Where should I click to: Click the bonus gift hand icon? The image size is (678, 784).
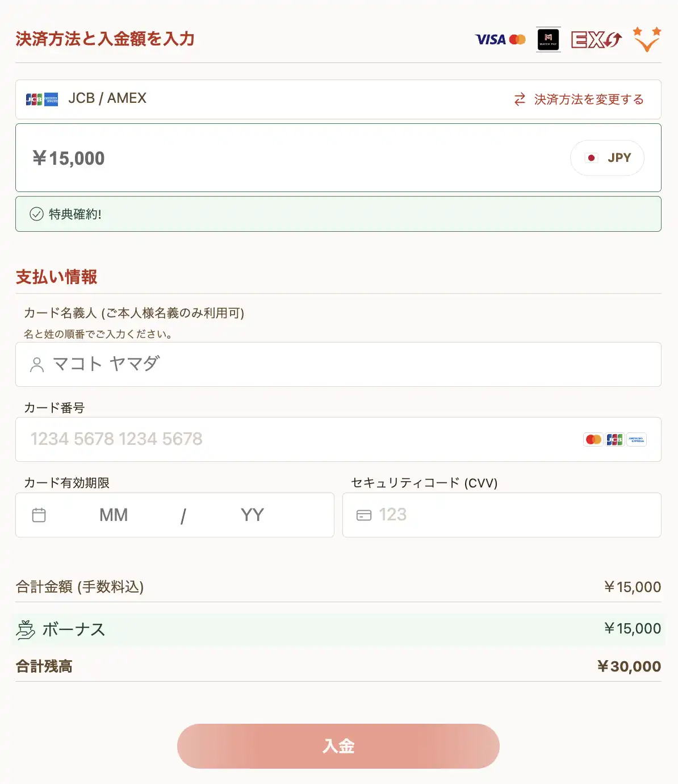tap(26, 629)
